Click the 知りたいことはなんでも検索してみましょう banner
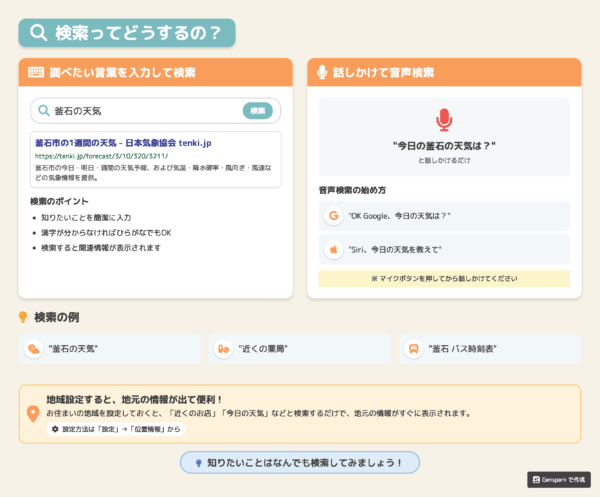 (x=300, y=462)
